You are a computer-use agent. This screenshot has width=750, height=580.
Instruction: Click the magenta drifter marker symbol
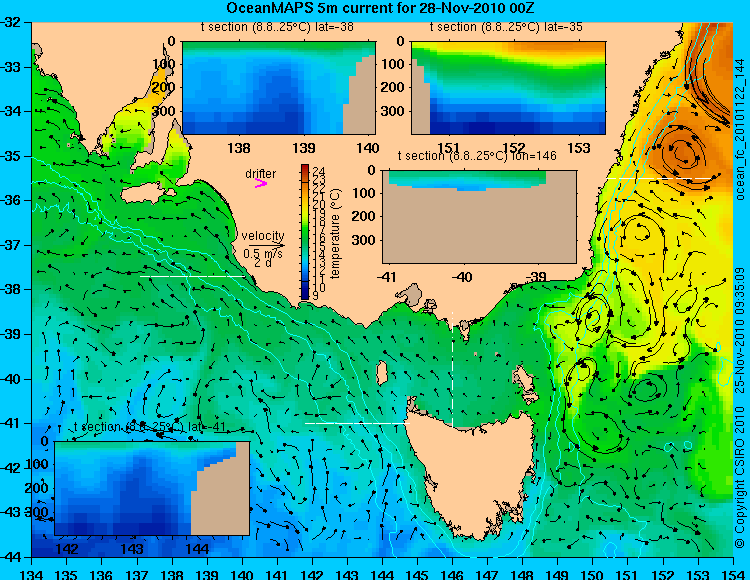pos(261,184)
